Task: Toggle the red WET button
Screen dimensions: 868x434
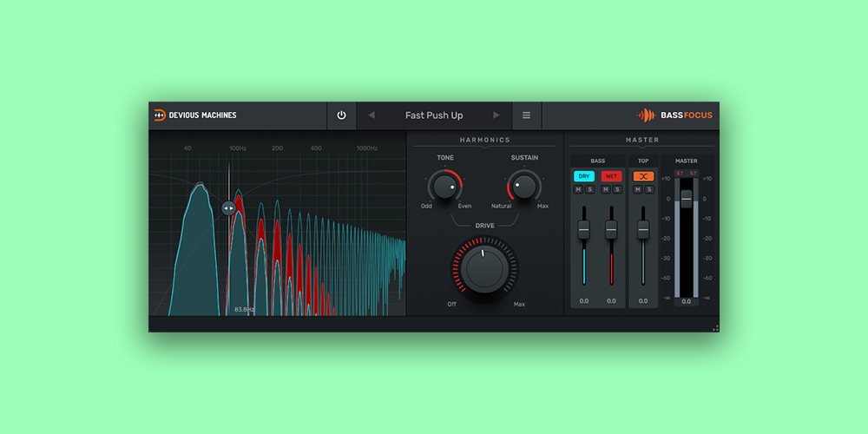Action: coord(611,176)
